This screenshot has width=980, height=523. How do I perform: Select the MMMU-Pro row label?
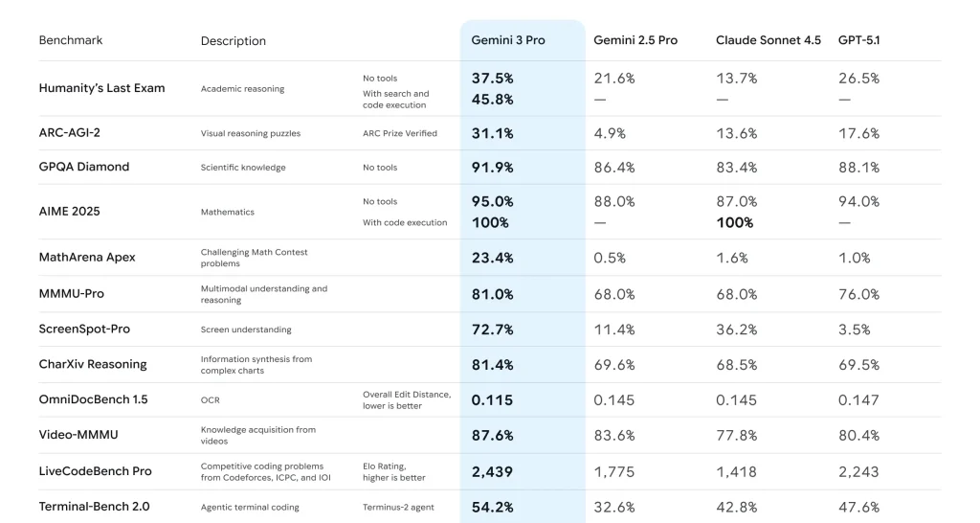(71, 294)
